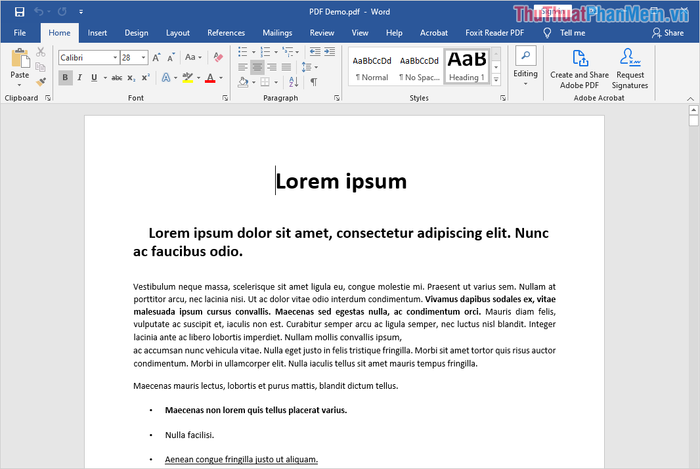Open the Editing search menu
Image resolution: width=700 pixels, height=469 pixels.
tap(525, 67)
